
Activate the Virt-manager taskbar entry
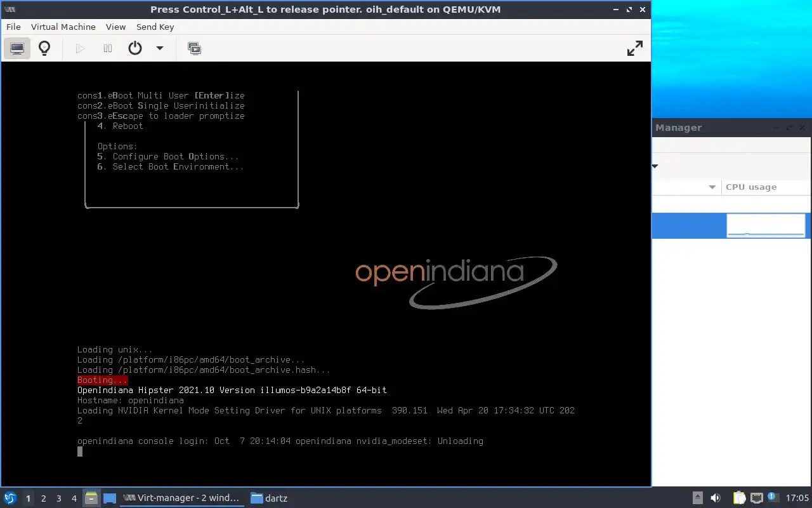click(x=182, y=498)
